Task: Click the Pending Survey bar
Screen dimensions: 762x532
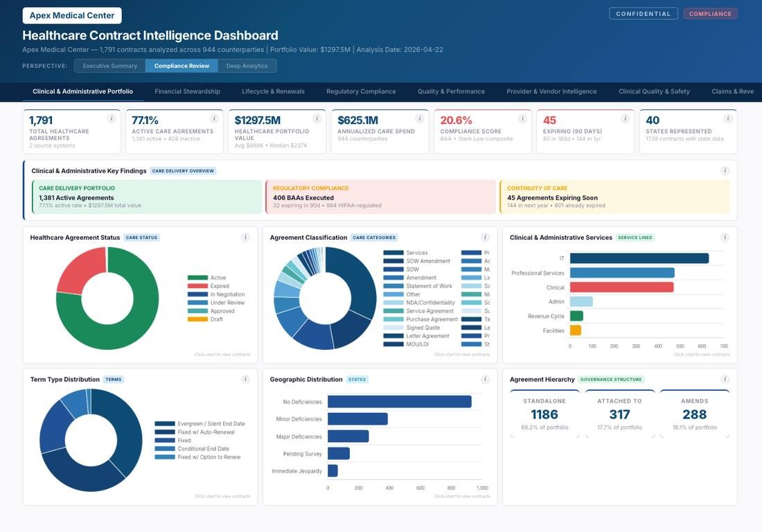Action: coord(339,453)
